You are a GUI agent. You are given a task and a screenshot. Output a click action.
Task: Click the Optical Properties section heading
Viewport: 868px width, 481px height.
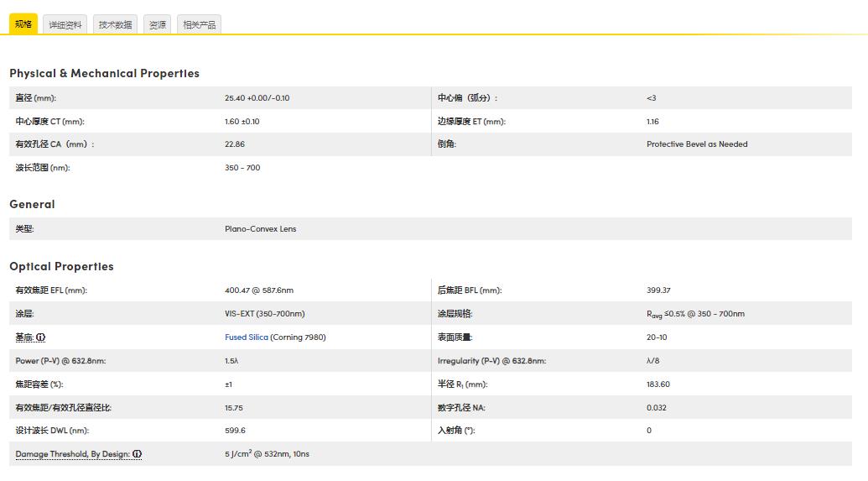[61, 266]
